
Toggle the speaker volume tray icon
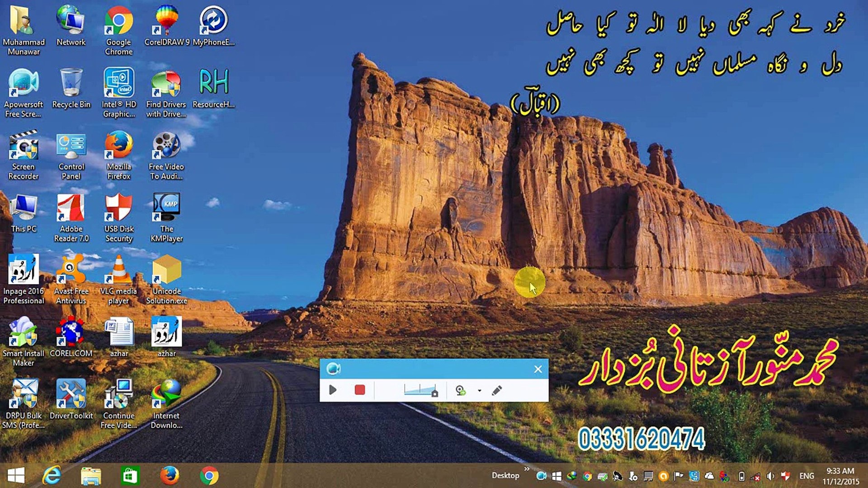tap(770, 476)
